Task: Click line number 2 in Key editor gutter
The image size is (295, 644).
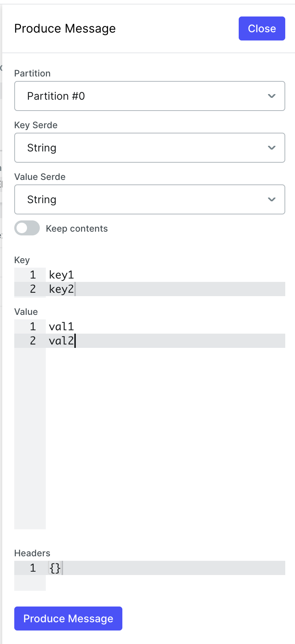Action: point(33,289)
